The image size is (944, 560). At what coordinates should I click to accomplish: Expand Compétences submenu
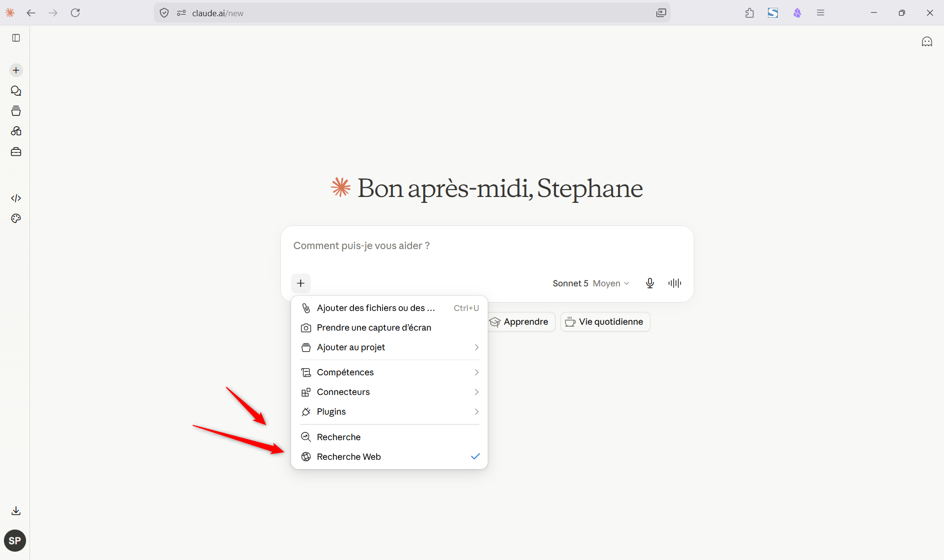pyautogui.click(x=389, y=372)
